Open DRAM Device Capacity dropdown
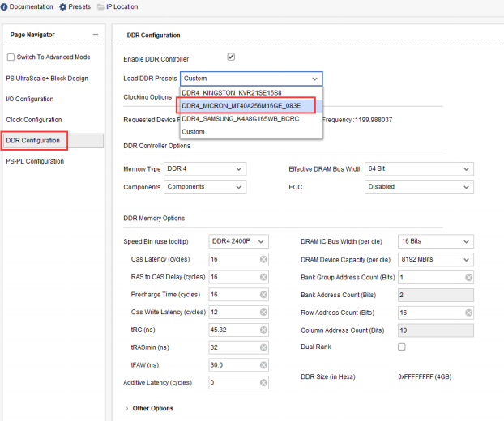 (436, 259)
